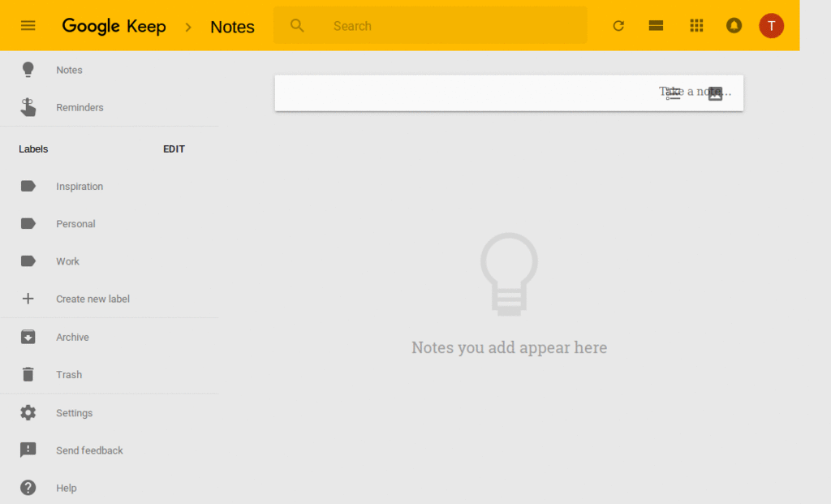
Task: Click into the Search field
Action: pyautogui.click(x=430, y=25)
